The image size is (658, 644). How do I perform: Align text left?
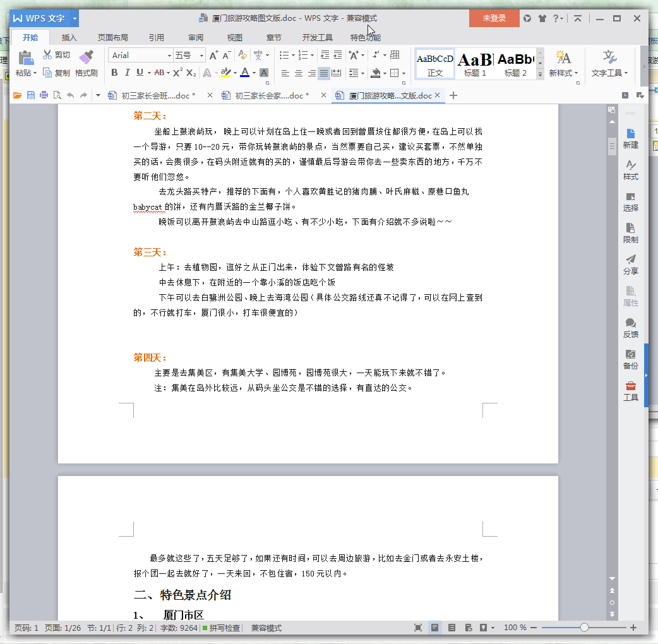[285, 73]
